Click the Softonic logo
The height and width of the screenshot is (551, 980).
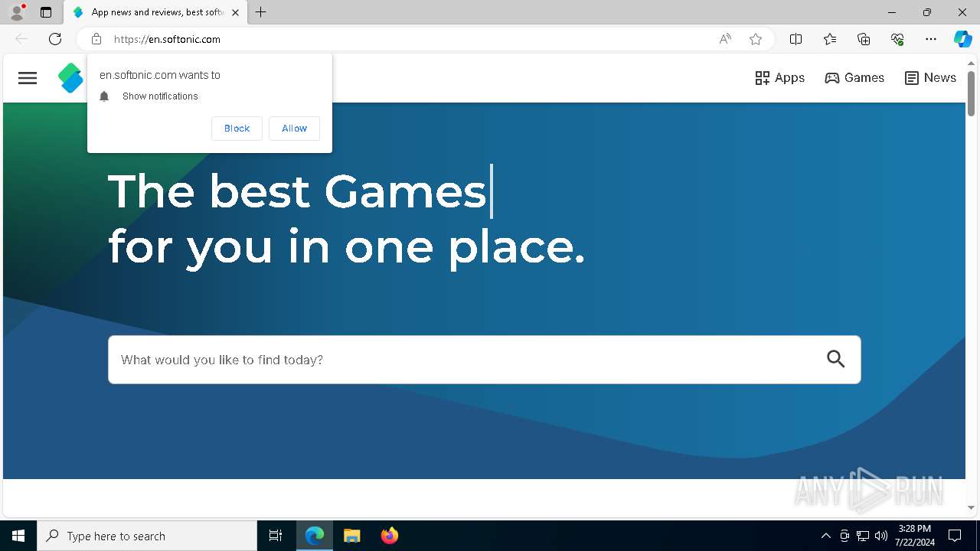70,78
